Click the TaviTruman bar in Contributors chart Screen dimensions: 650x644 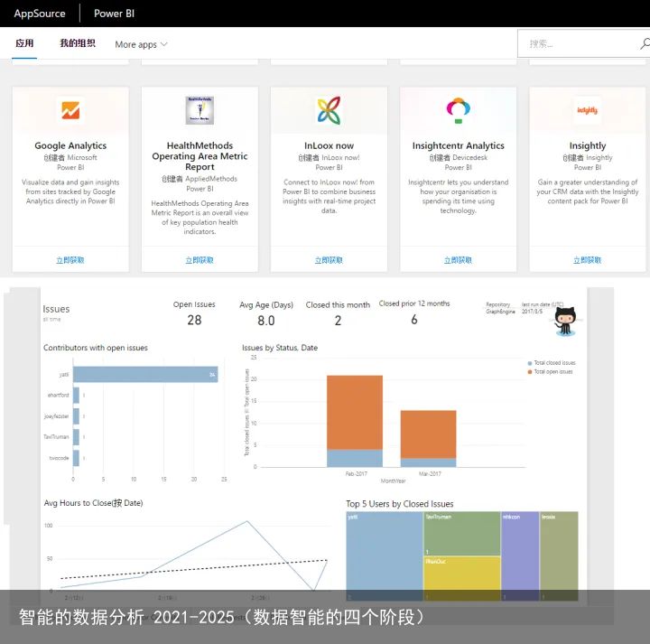click(76, 436)
